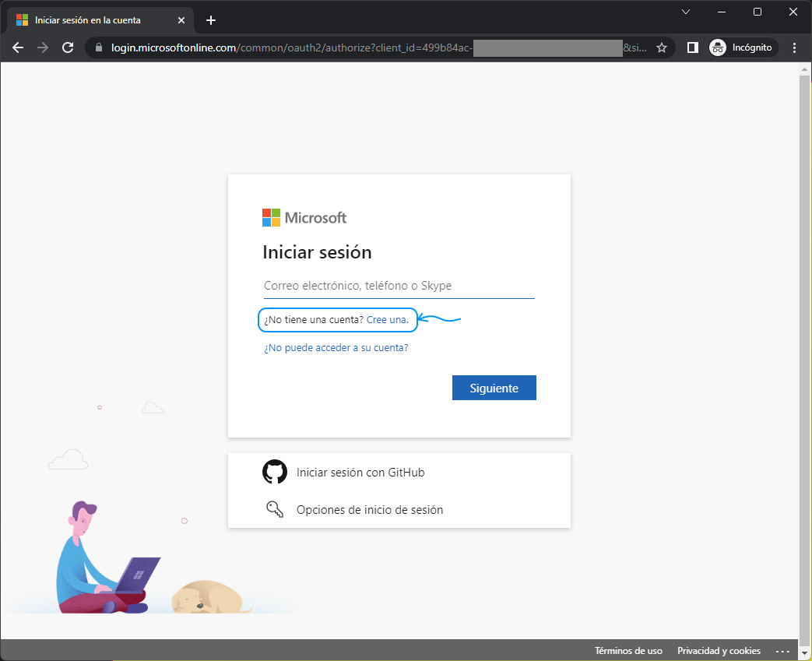The height and width of the screenshot is (661, 812).
Task: Open Términos de uso in footer
Action: click(x=628, y=651)
